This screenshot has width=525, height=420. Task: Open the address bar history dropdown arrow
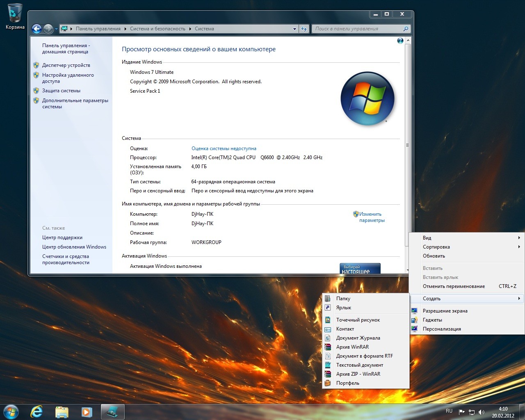[x=294, y=29]
